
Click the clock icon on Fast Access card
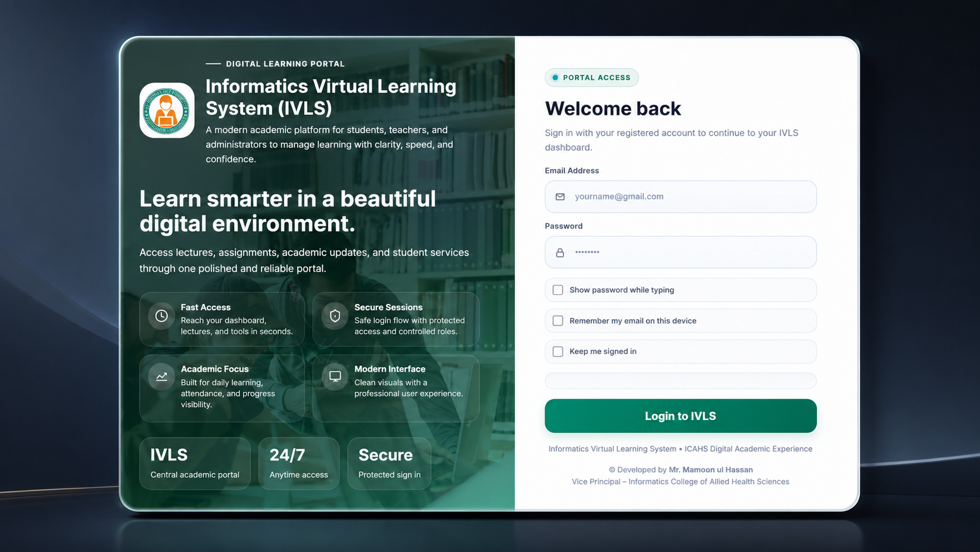coord(161,316)
